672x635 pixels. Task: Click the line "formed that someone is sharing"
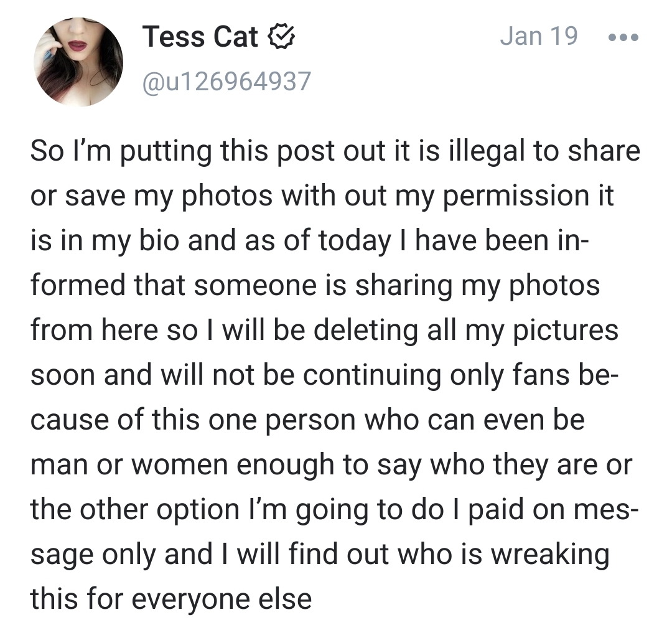tap(315, 286)
